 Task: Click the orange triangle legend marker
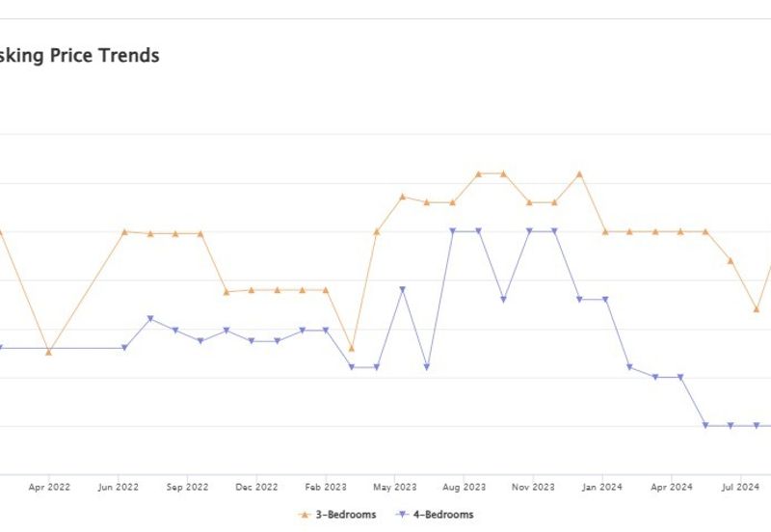(x=306, y=515)
